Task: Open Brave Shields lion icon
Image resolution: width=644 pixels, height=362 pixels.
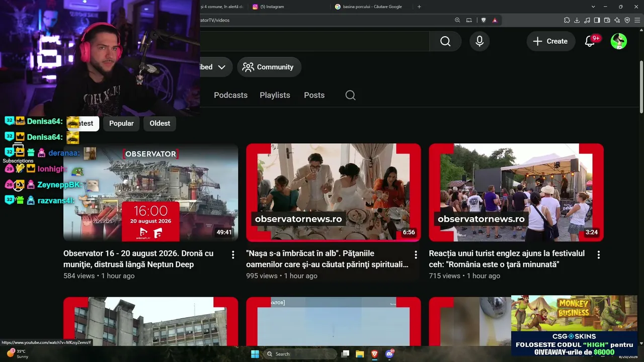Action: 484,20
